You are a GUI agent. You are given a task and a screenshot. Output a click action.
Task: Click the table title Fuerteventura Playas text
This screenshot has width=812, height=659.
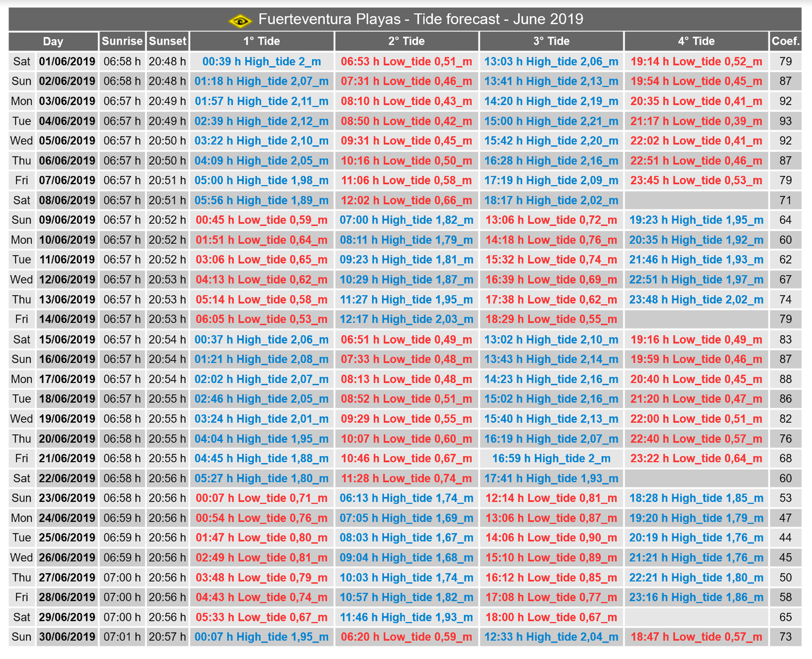[329, 19]
